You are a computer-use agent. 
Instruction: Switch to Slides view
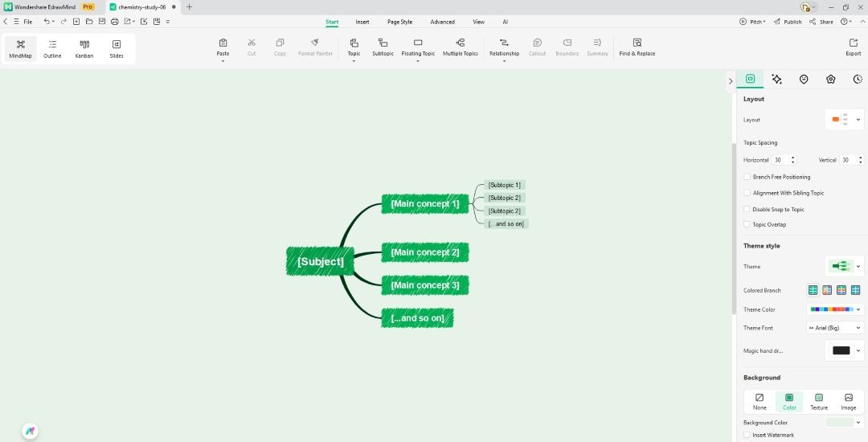click(117, 49)
